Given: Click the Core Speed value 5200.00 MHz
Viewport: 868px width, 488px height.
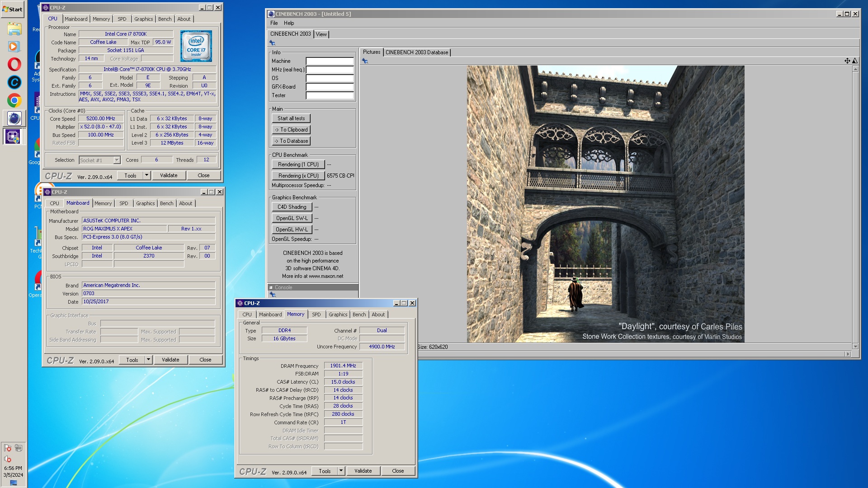Looking at the screenshot, I should pyautogui.click(x=101, y=119).
